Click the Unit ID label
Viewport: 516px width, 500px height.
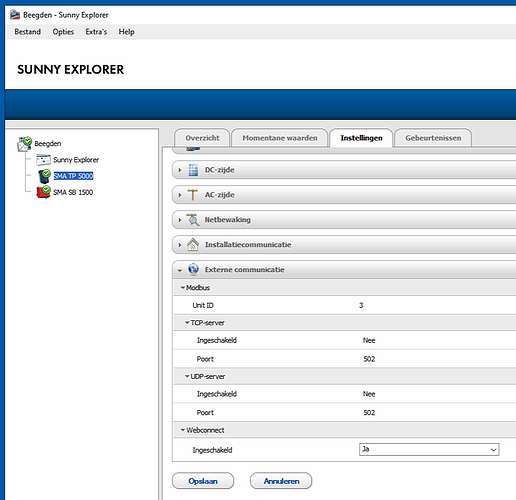(203, 305)
